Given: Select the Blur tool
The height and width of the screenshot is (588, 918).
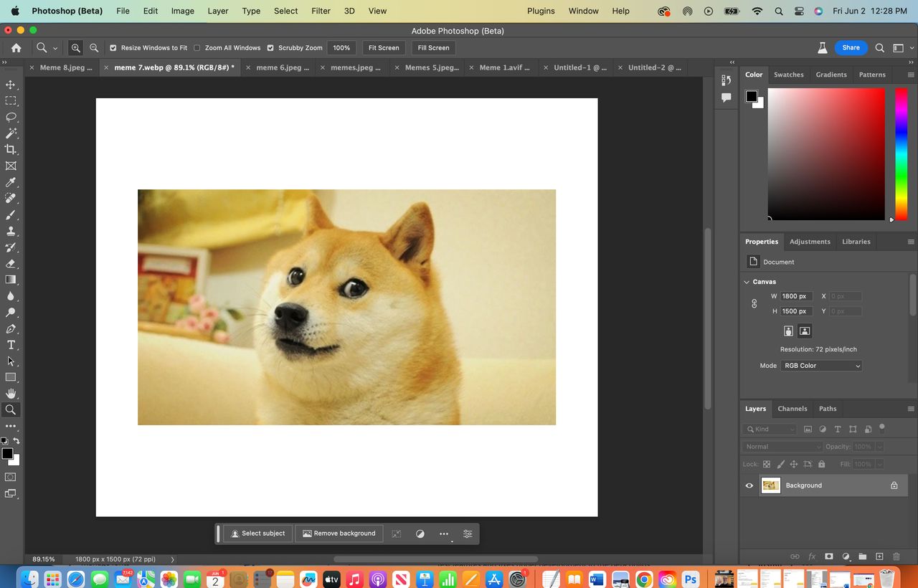Looking at the screenshot, I should (11, 296).
